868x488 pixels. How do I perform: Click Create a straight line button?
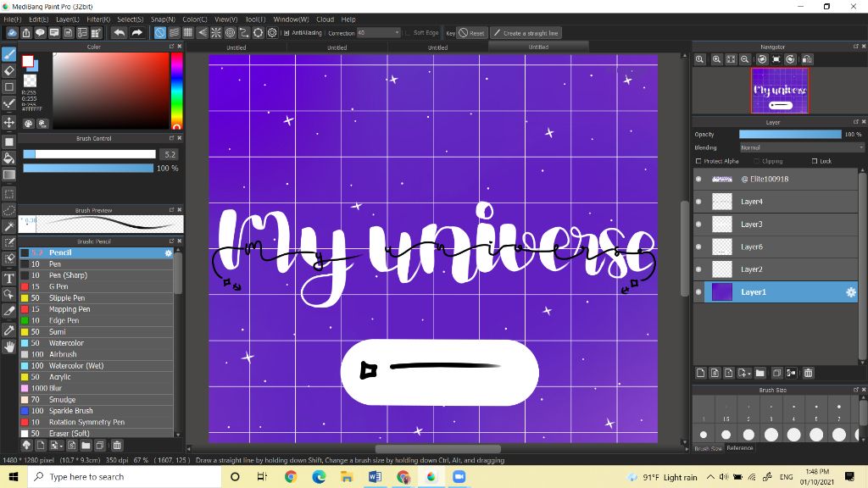pos(526,33)
